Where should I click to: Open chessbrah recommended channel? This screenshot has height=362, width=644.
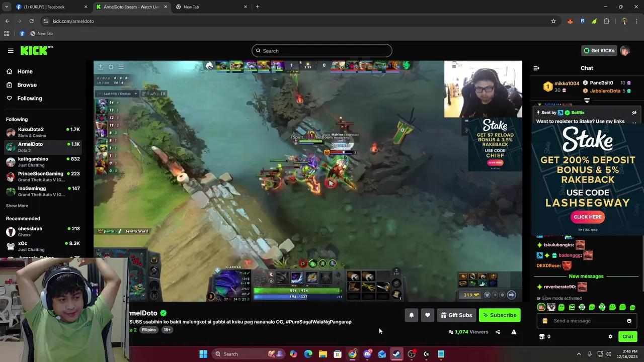43,231
